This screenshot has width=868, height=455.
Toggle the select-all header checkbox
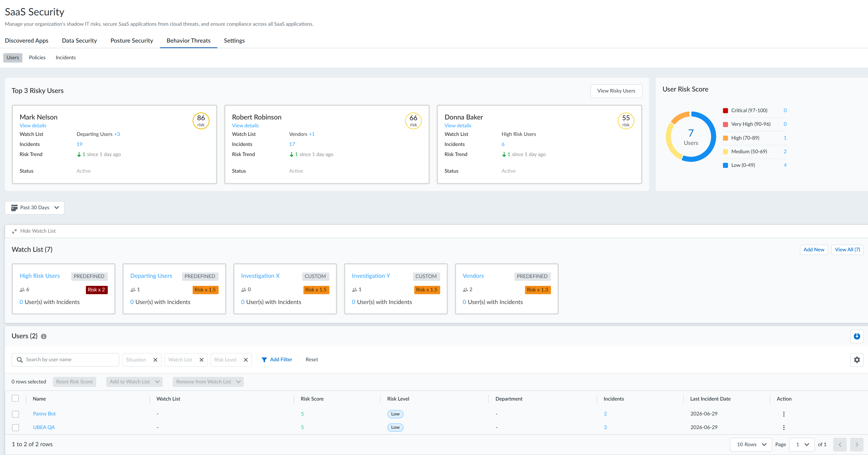tap(16, 398)
